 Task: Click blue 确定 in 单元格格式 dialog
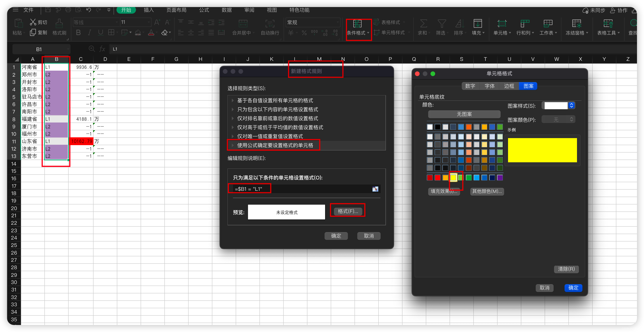pyautogui.click(x=573, y=288)
